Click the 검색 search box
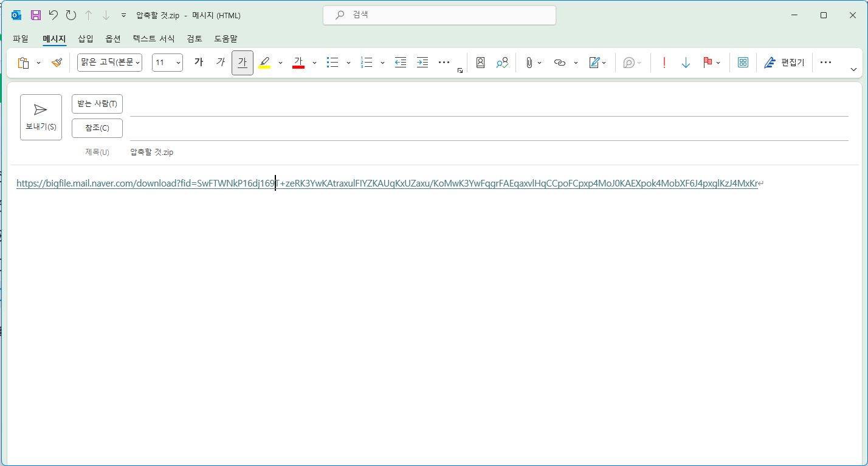The image size is (868, 466). pyautogui.click(x=439, y=15)
